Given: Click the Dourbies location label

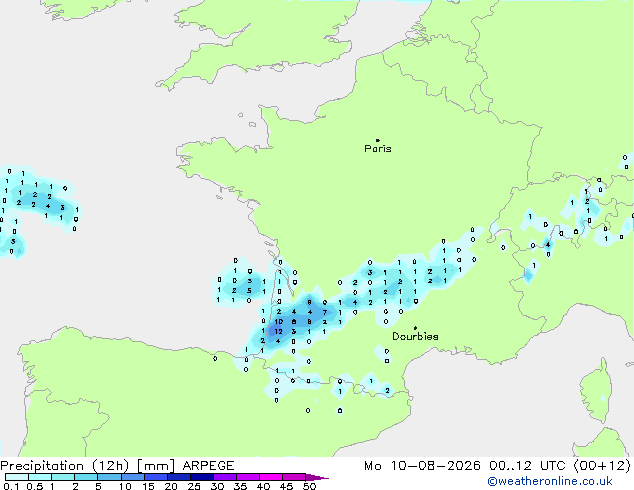Looking at the screenshot, I should point(415,336).
